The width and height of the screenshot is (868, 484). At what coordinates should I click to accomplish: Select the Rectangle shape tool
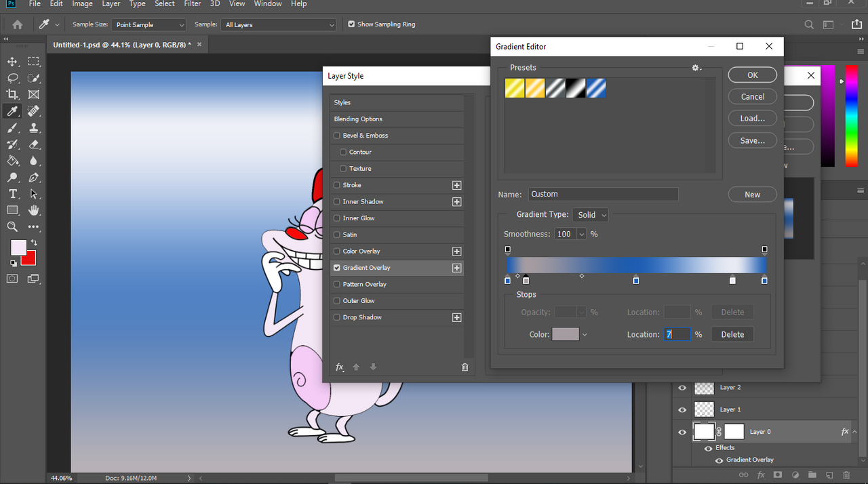[12, 210]
